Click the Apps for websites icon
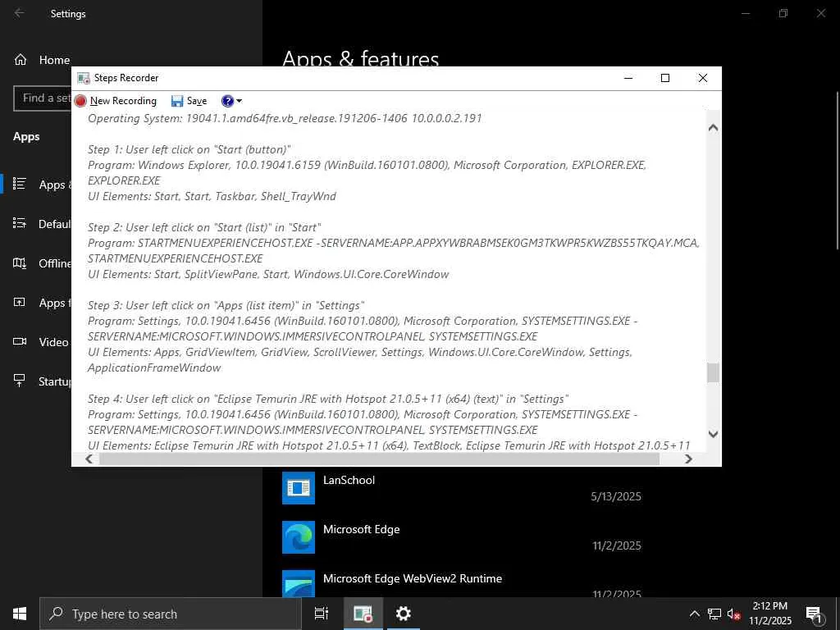840x630 pixels. 20,302
